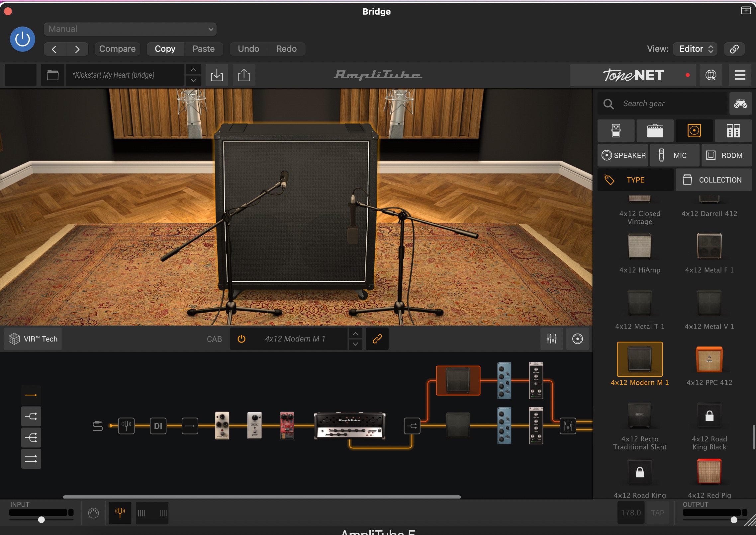The height and width of the screenshot is (535, 756).
Task: Open the View Editor dropdown
Action: click(695, 49)
